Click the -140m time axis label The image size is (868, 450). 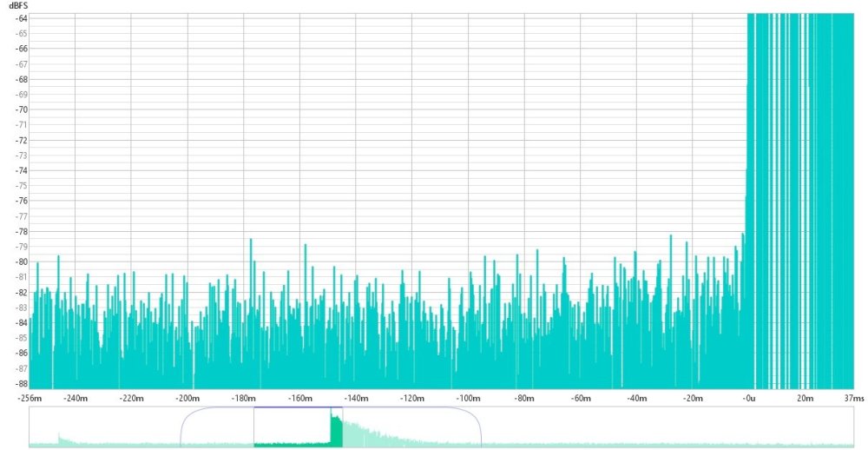[x=356, y=399]
